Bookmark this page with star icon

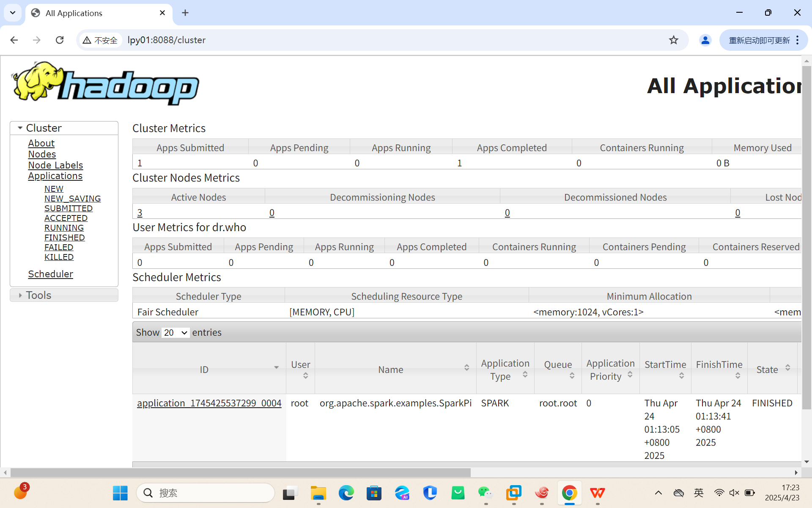(673, 40)
